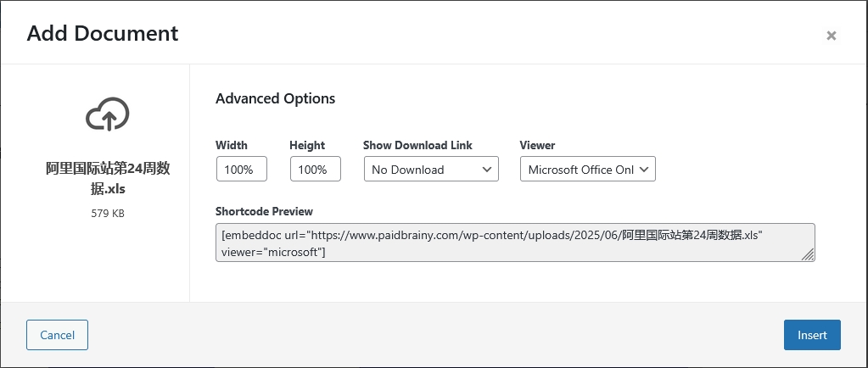Image resolution: width=868 pixels, height=368 pixels.
Task: Click the Height label
Action: pos(307,145)
